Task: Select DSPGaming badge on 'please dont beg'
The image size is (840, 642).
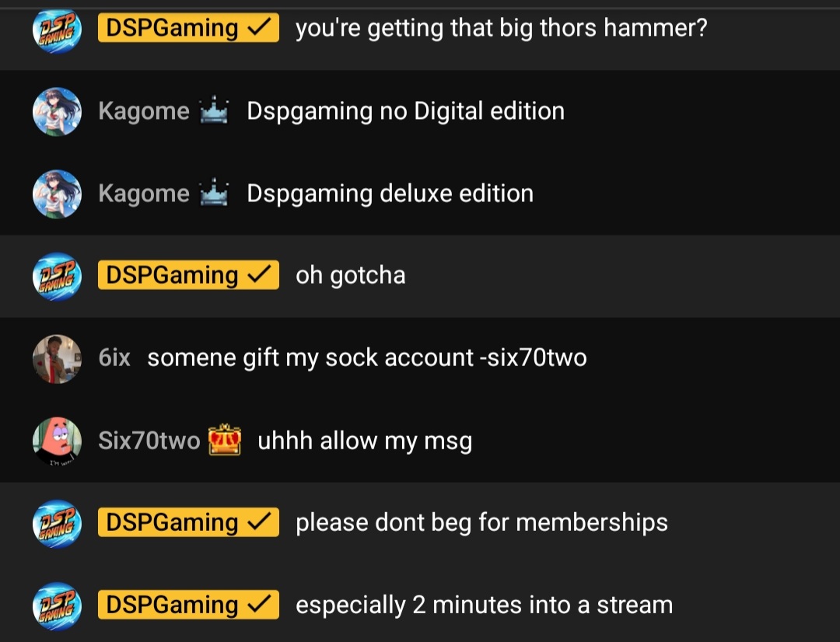Action: click(188, 522)
